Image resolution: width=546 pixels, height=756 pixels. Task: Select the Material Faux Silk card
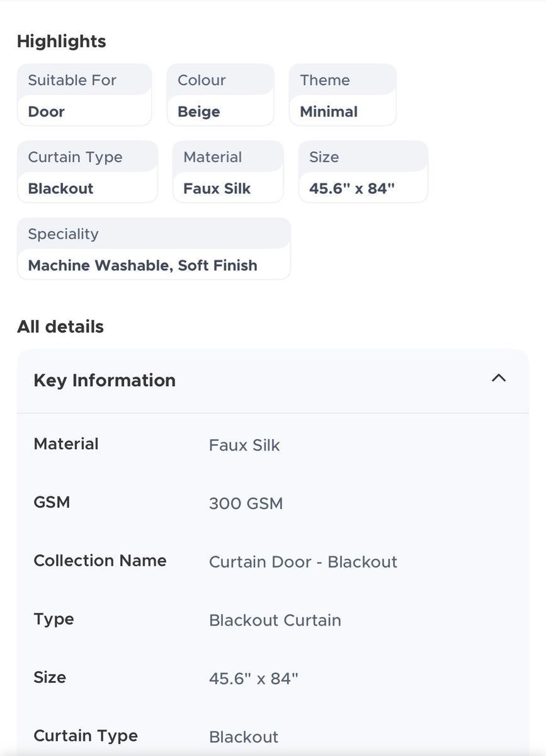point(228,172)
